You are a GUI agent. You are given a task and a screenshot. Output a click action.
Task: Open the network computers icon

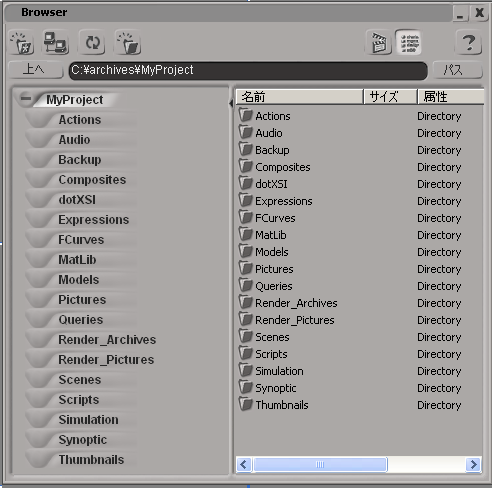pos(56,42)
